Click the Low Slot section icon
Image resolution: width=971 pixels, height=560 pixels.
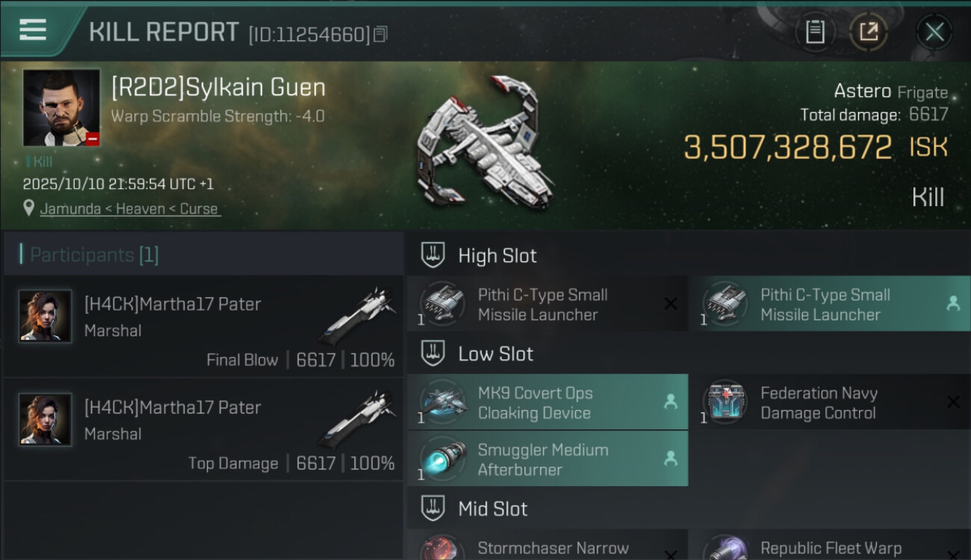click(432, 353)
